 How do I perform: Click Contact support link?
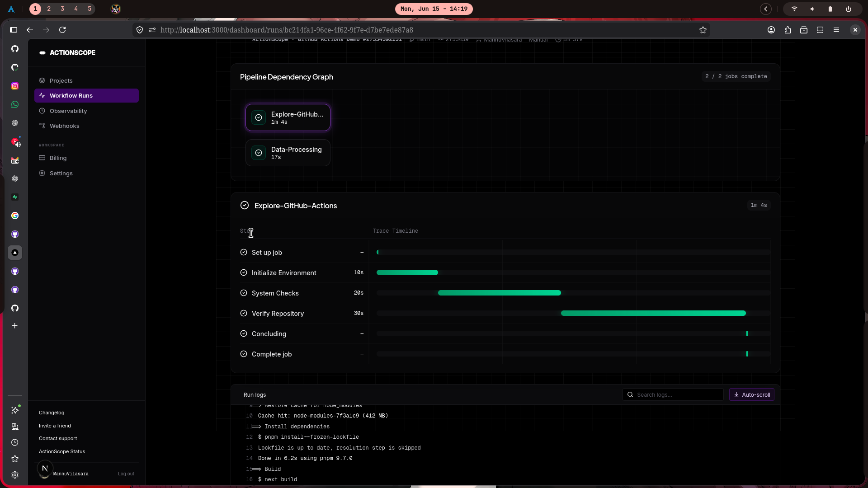click(58, 438)
